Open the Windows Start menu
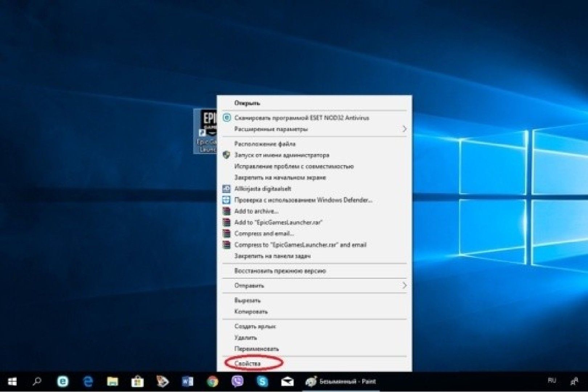 12,381
